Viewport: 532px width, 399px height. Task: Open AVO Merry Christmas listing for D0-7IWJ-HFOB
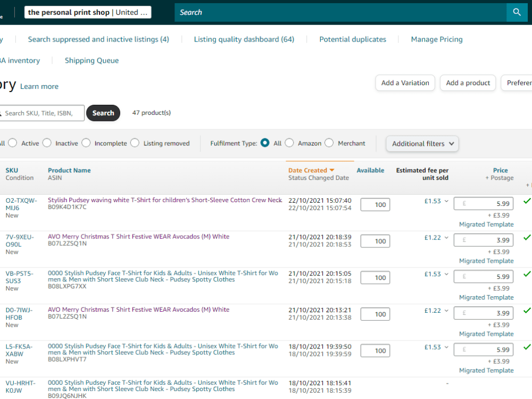click(138, 310)
